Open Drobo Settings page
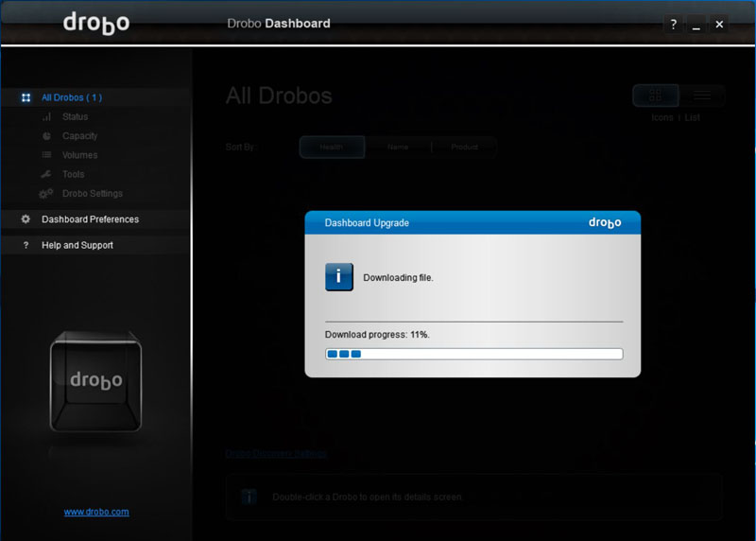Viewport: 756px width, 541px height. tap(93, 194)
